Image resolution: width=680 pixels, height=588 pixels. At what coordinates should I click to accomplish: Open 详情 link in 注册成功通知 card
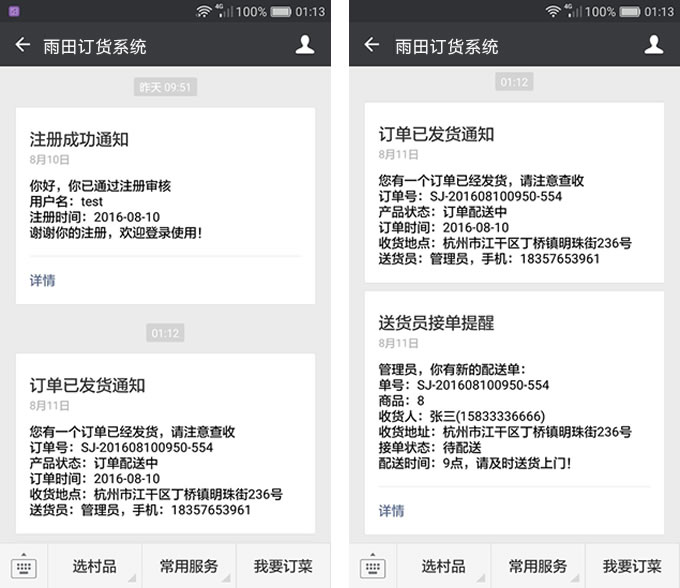coord(42,281)
